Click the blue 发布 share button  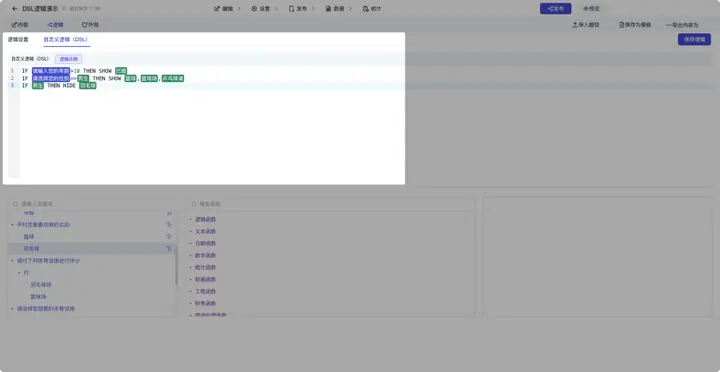point(556,9)
